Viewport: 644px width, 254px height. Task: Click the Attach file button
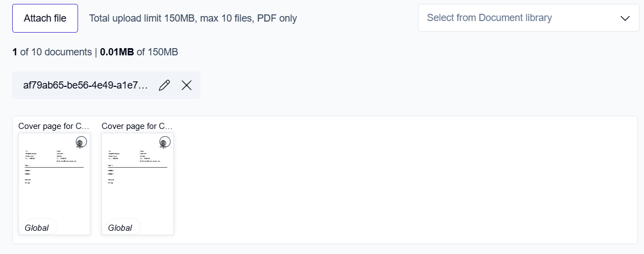click(45, 18)
